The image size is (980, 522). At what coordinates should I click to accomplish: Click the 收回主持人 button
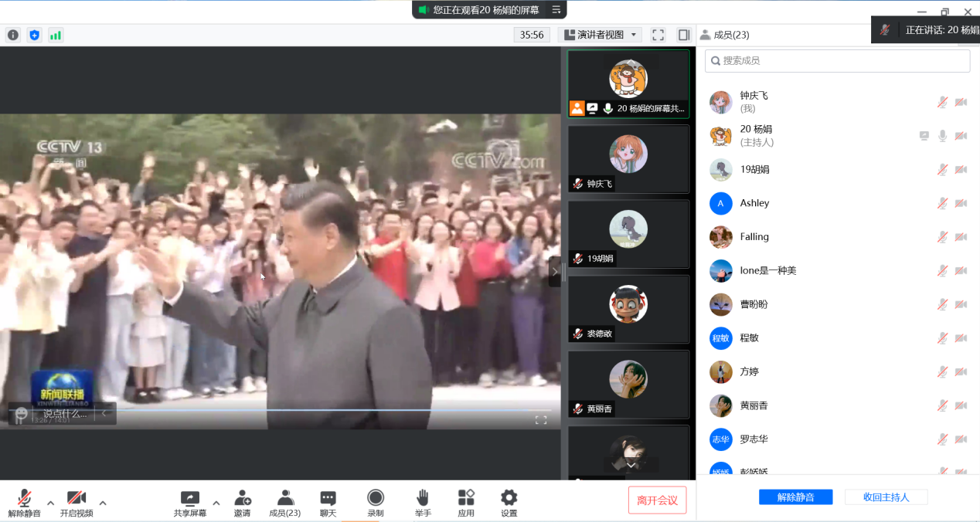(886, 497)
